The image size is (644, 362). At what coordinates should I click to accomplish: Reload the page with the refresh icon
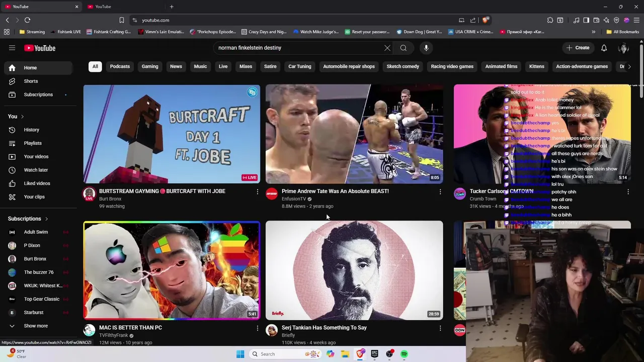pyautogui.click(x=27, y=20)
